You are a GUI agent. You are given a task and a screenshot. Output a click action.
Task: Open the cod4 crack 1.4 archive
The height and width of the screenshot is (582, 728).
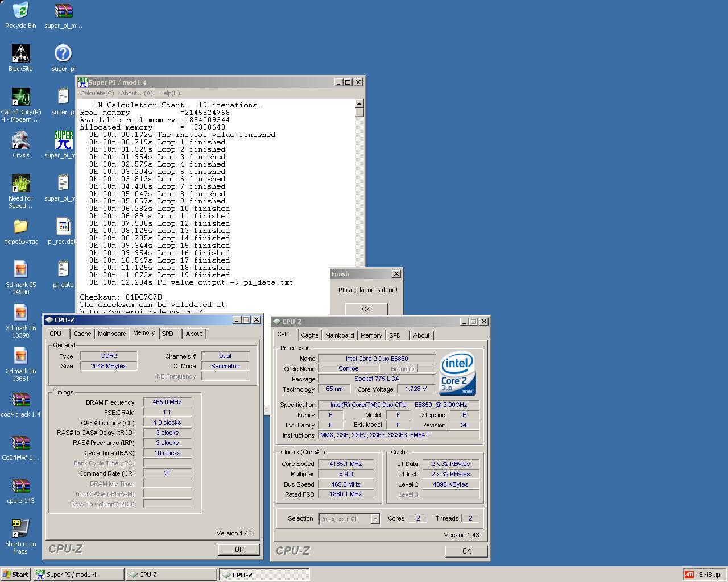coord(20,399)
